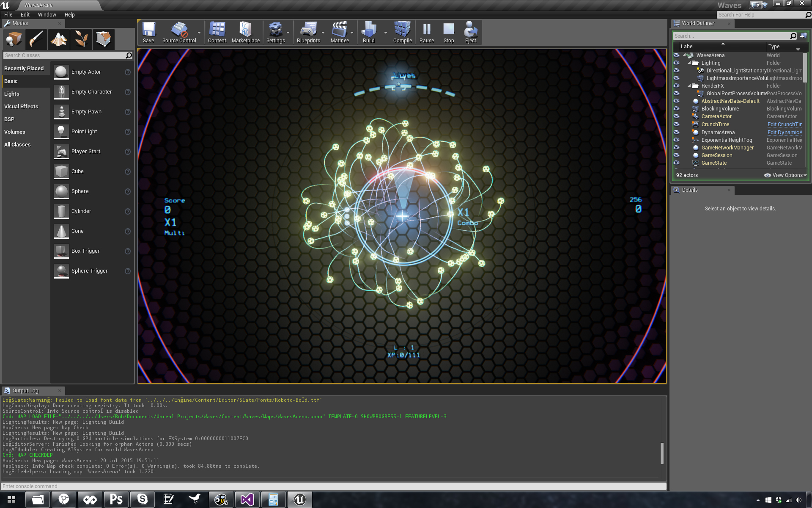Open Matinee dropdown arrow
Viewport: 812px width, 508px height.
click(x=352, y=33)
